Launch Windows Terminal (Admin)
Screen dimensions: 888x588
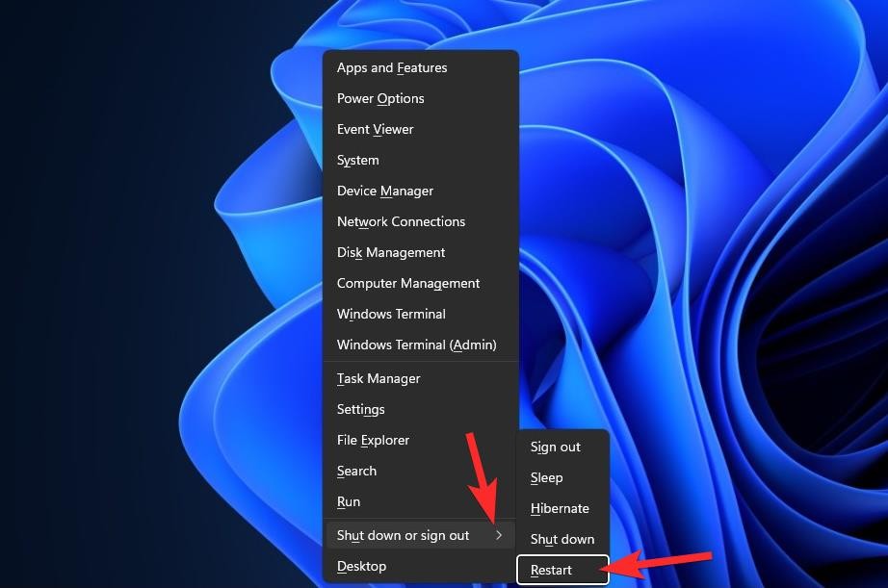pos(417,345)
